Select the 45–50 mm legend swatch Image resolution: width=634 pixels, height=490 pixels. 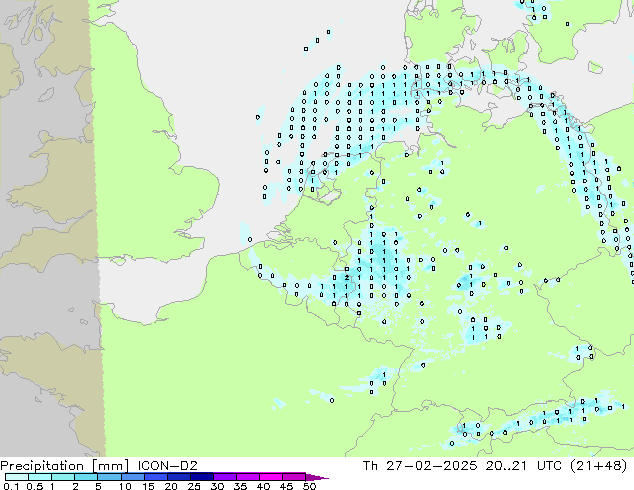tap(294, 477)
